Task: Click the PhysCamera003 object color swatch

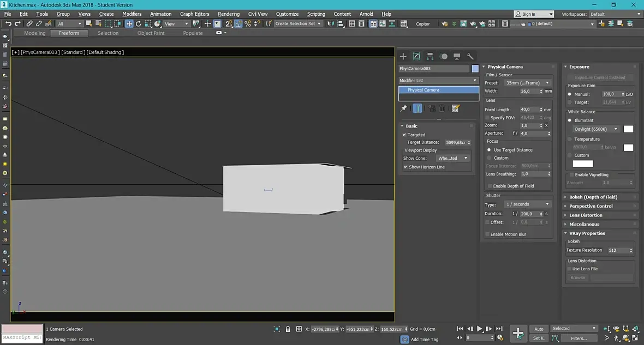Action: (x=475, y=69)
